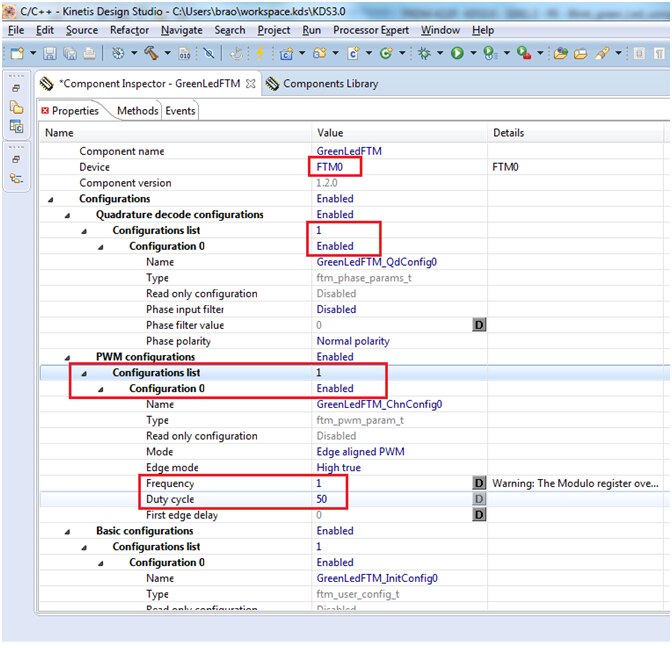
Task: Click the Print icon in the toolbar
Action: (88, 53)
